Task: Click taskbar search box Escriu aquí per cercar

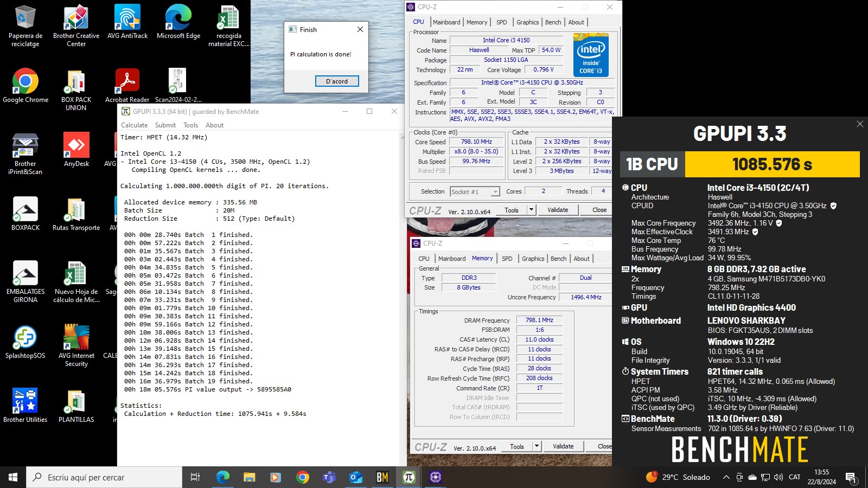Action: pos(104,477)
